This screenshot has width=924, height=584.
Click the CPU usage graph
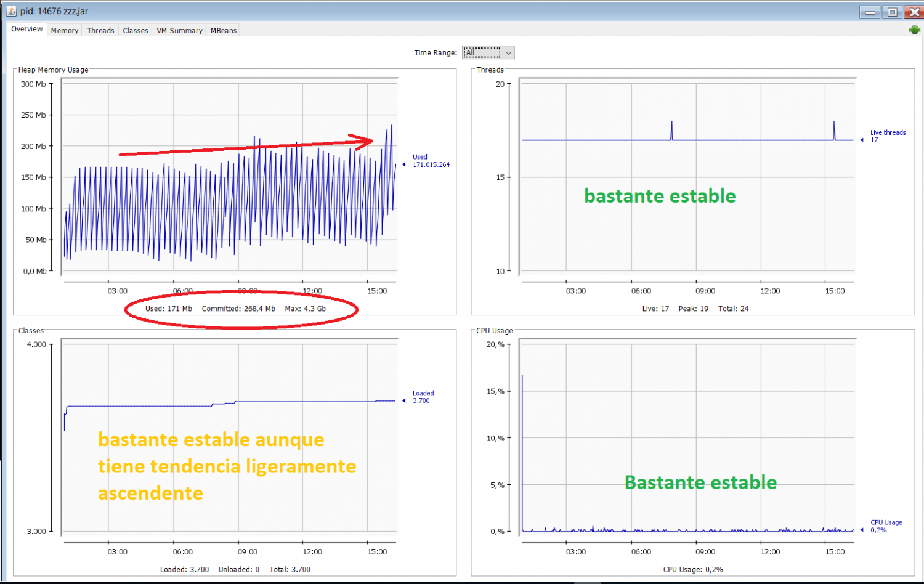click(x=687, y=436)
